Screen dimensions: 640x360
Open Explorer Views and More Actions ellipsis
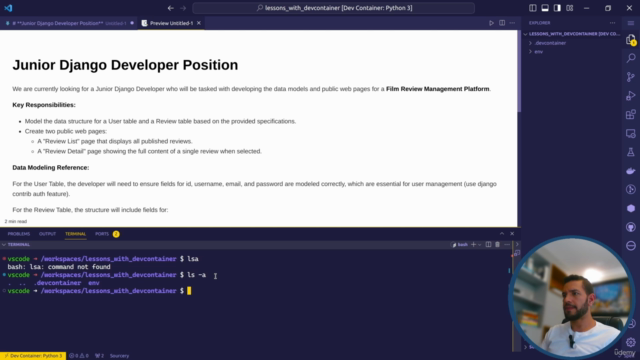click(612, 23)
